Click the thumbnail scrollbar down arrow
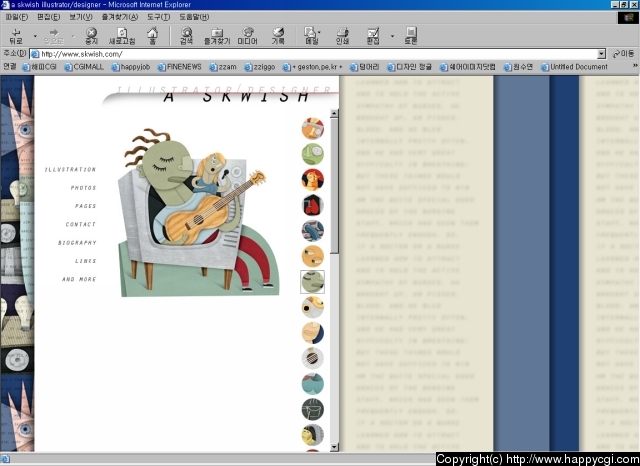This screenshot has width=640, height=466. click(334, 447)
